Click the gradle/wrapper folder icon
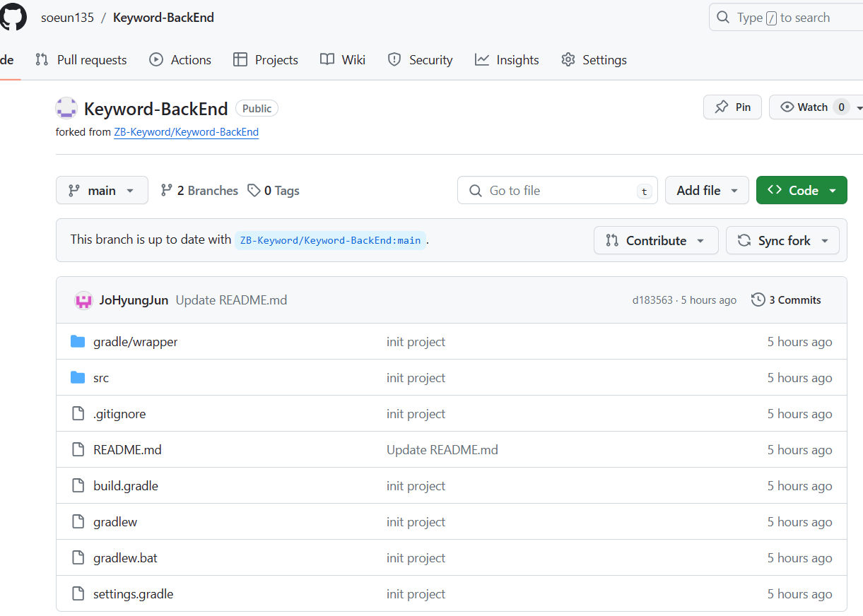Screen dimensions: 863x616 coord(78,342)
